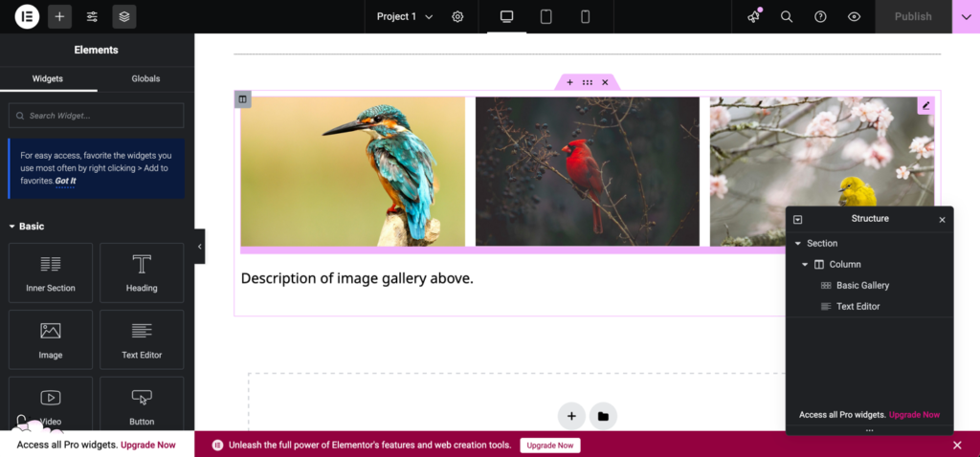
Task: Click the gallery description text
Action: [357, 278]
